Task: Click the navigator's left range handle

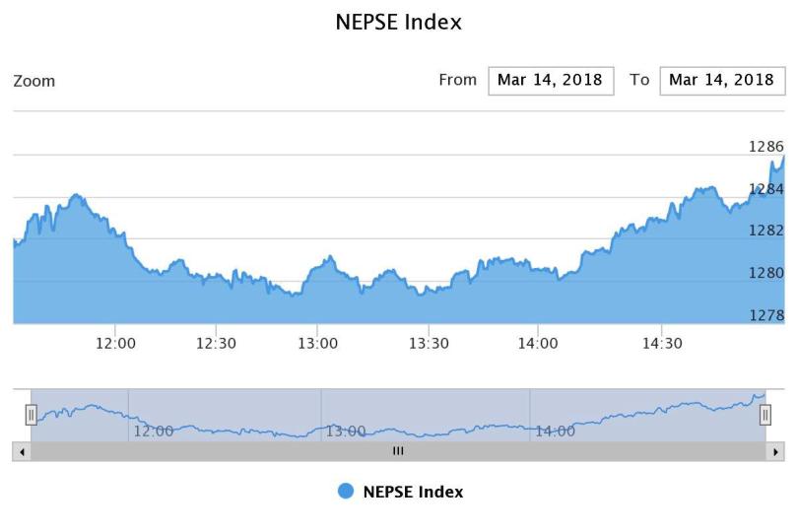Action: pos(32,415)
